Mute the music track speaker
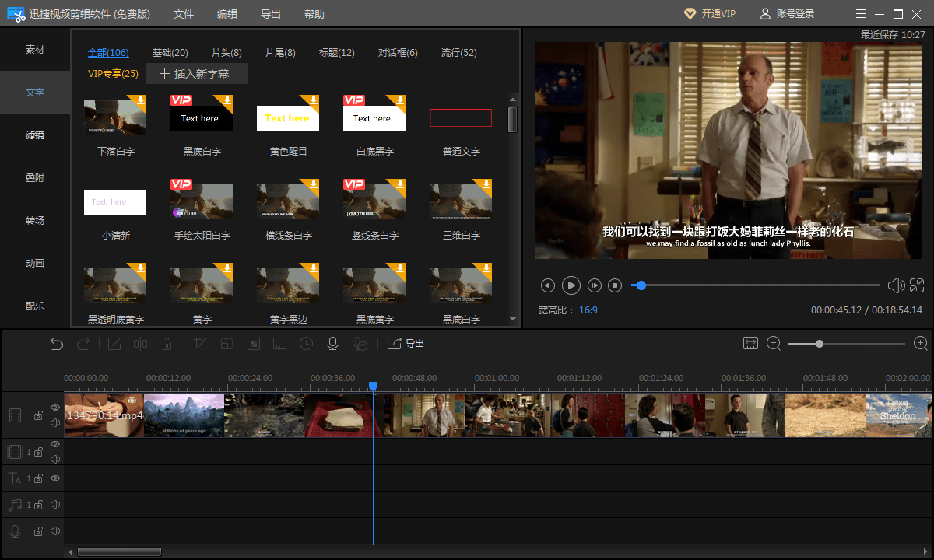934x560 pixels. (55, 505)
